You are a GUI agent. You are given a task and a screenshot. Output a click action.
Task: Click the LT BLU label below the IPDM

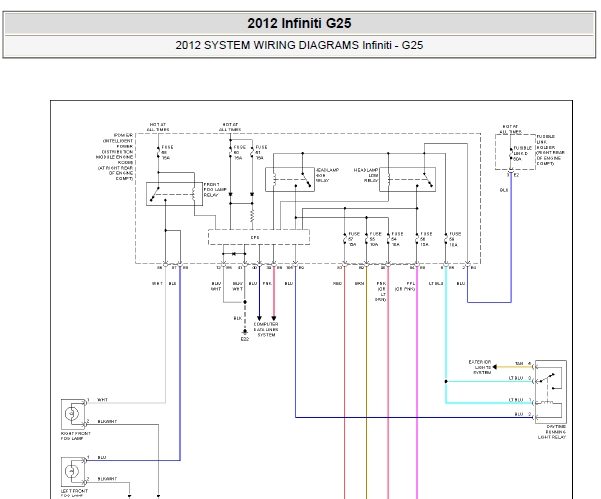[436, 284]
